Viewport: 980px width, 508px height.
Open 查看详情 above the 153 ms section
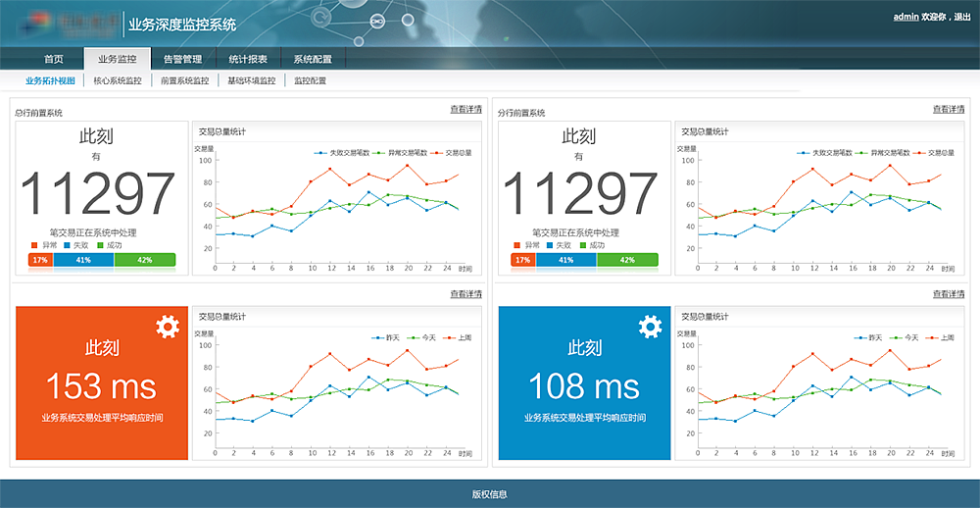click(x=465, y=294)
